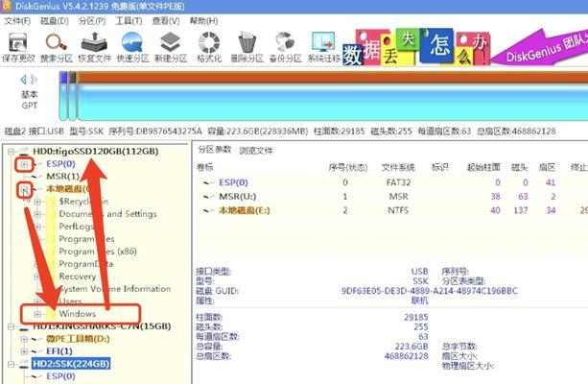Open the 查看(V) menu

(166, 21)
